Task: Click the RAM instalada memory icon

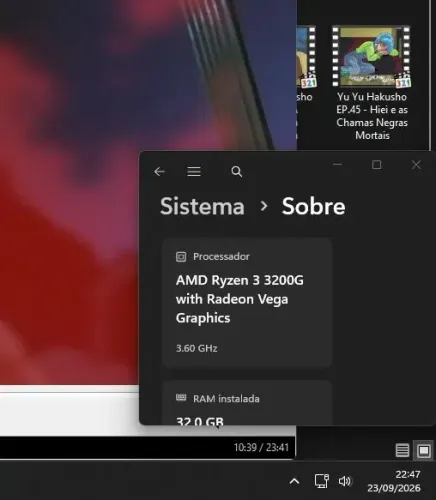Action: [181, 397]
